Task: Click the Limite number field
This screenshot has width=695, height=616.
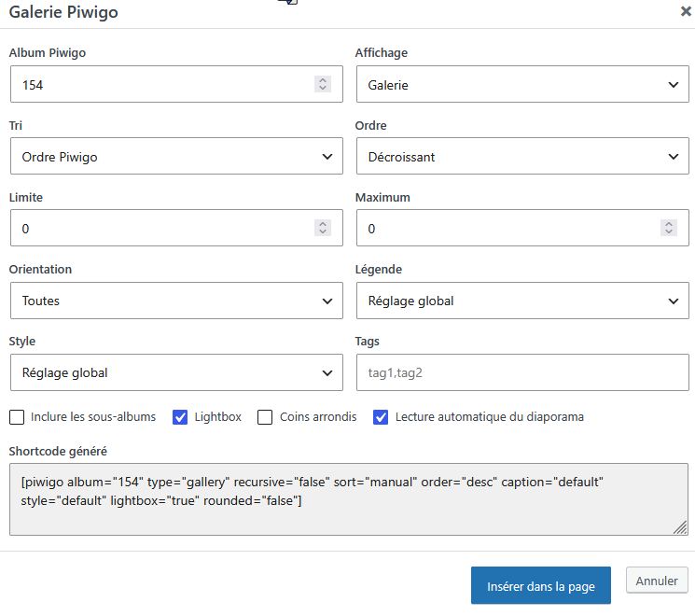Action: [176, 228]
